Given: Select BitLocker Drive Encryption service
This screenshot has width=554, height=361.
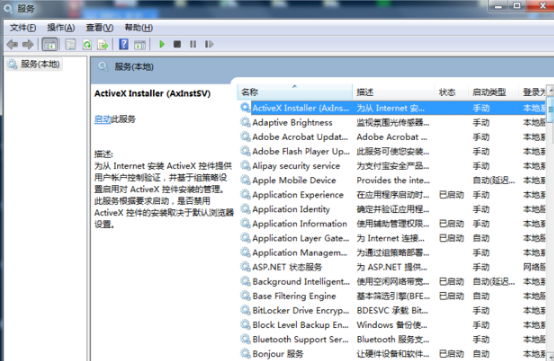Looking at the screenshot, I should 393,311.
